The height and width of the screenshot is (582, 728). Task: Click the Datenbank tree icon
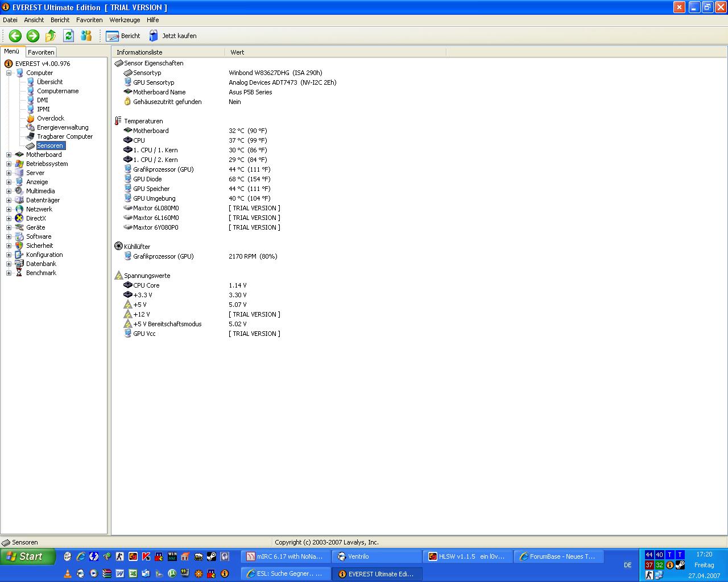point(19,264)
